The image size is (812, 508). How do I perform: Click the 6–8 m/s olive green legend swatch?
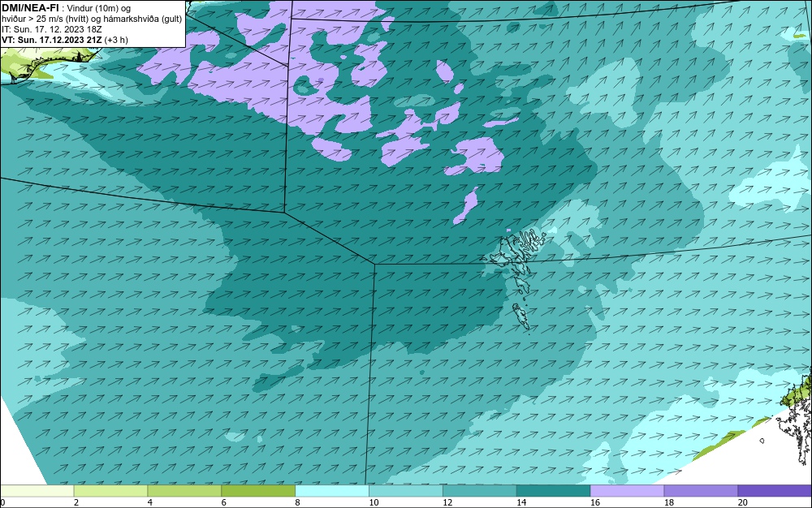coord(258,490)
